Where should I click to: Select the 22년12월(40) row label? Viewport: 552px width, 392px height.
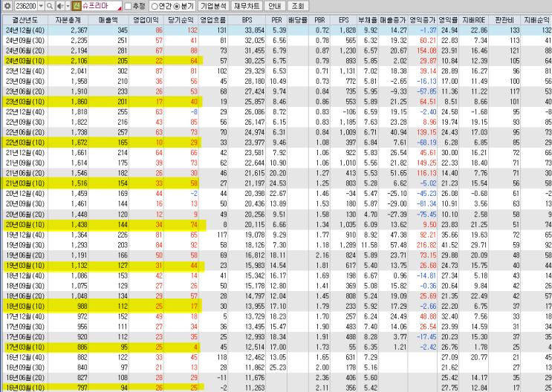tap(25, 112)
